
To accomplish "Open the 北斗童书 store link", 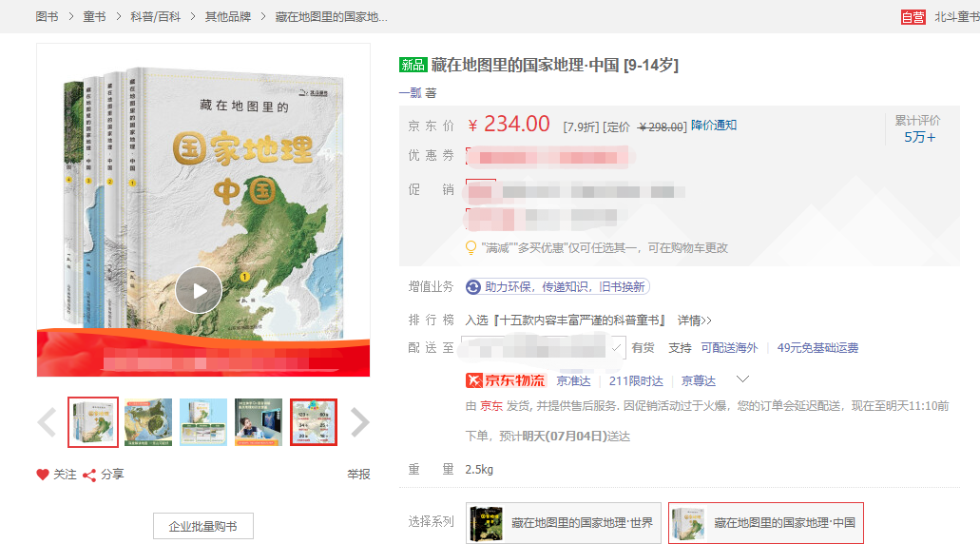I will pos(957,17).
